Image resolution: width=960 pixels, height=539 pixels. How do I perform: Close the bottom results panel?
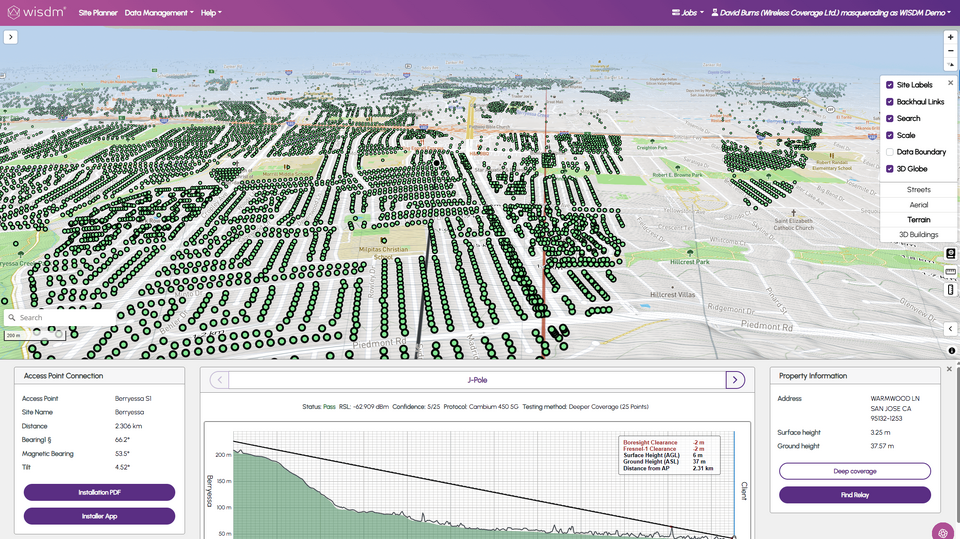pos(949,369)
